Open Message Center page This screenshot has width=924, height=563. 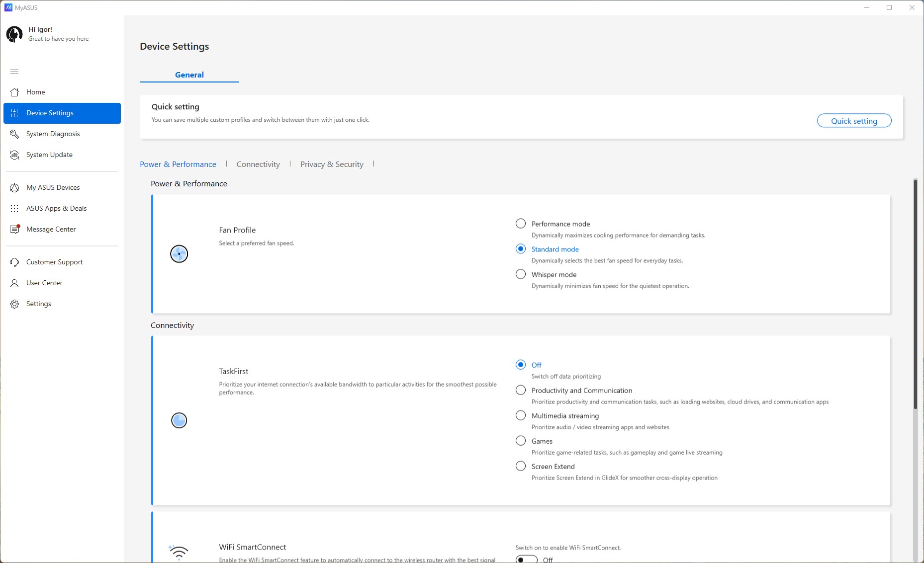(62, 230)
